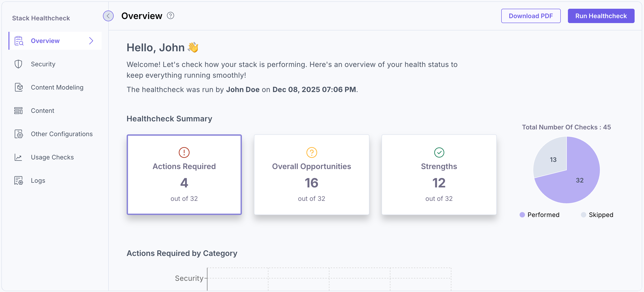Open Other Configurations gear icon
Image resolution: width=644 pixels, height=292 pixels.
[19, 134]
